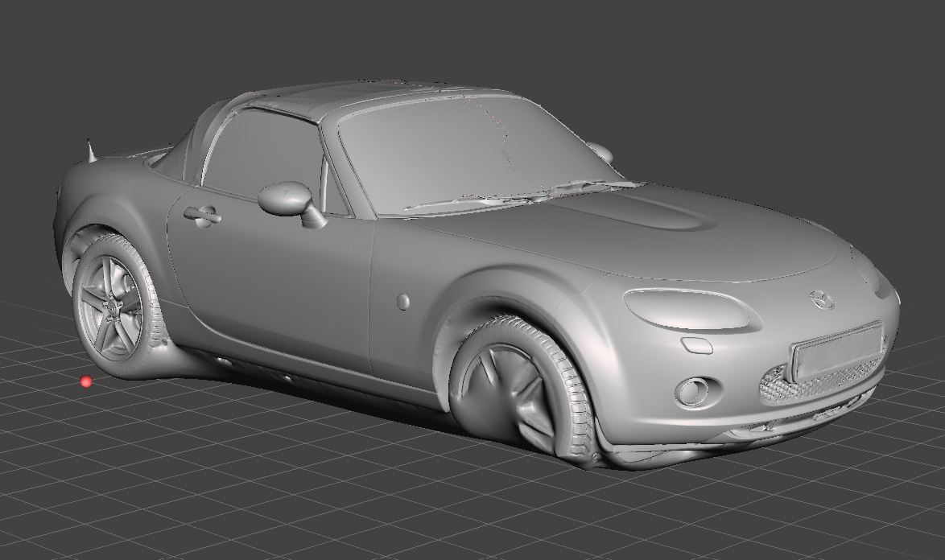Viewport: 945px width, 560px height.
Task: Select the red sphere marker on the grid
Action: click(86, 381)
